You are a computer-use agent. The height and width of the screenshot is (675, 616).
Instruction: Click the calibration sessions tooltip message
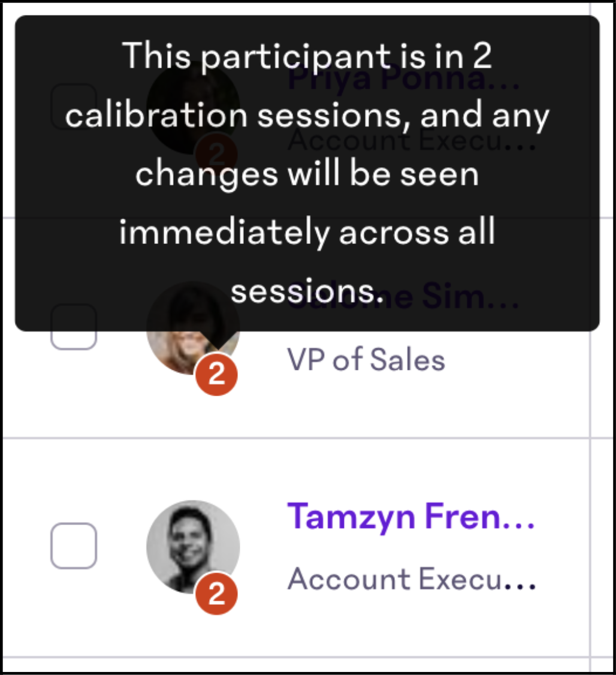click(307, 173)
